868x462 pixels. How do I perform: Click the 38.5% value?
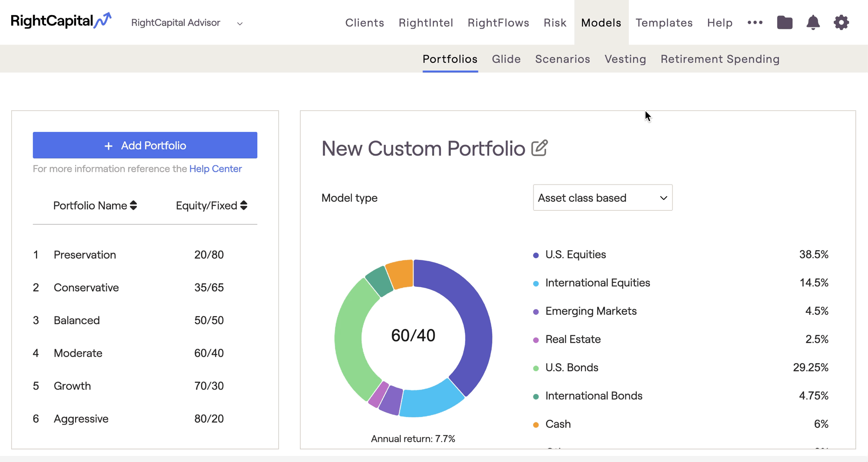click(x=814, y=254)
